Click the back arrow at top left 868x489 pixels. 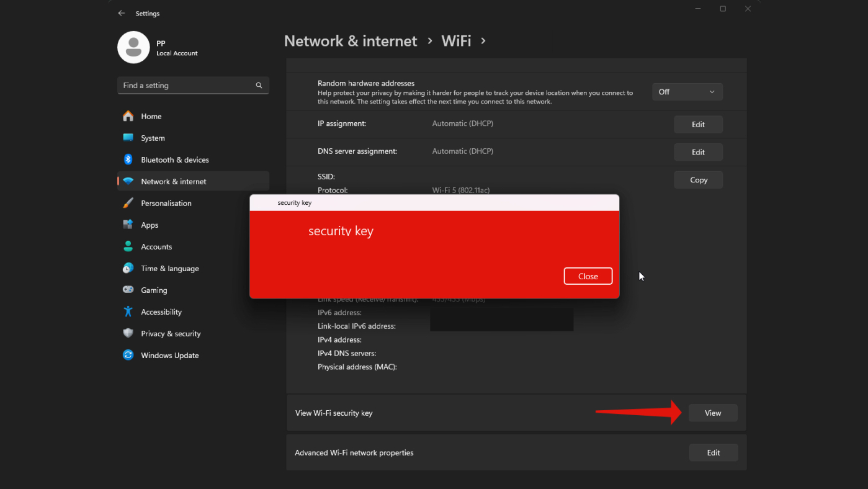pyautogui.click(x=121, y=12)
